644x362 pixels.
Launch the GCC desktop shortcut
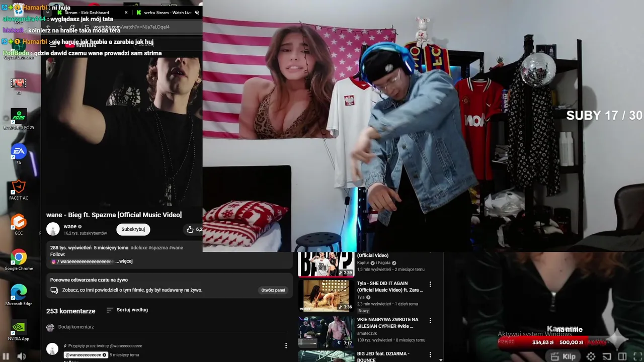point(19,225)
